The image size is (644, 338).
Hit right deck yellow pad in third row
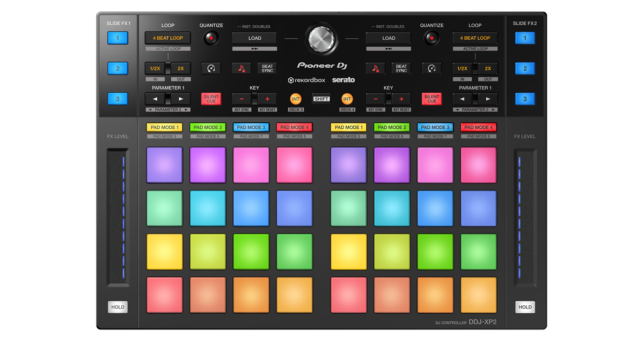[x=349, y=252]
